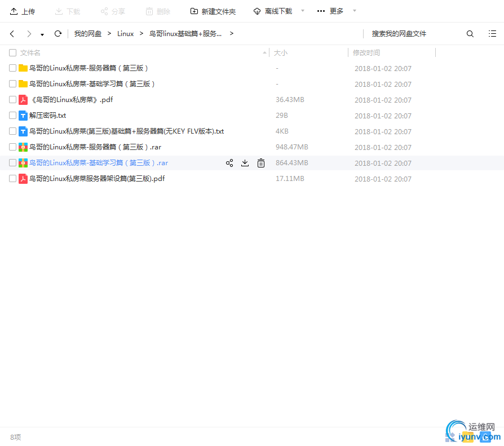
Task: Click the text icon of 无KEY FLV版本.txt
Action: [x=23, y=131]
